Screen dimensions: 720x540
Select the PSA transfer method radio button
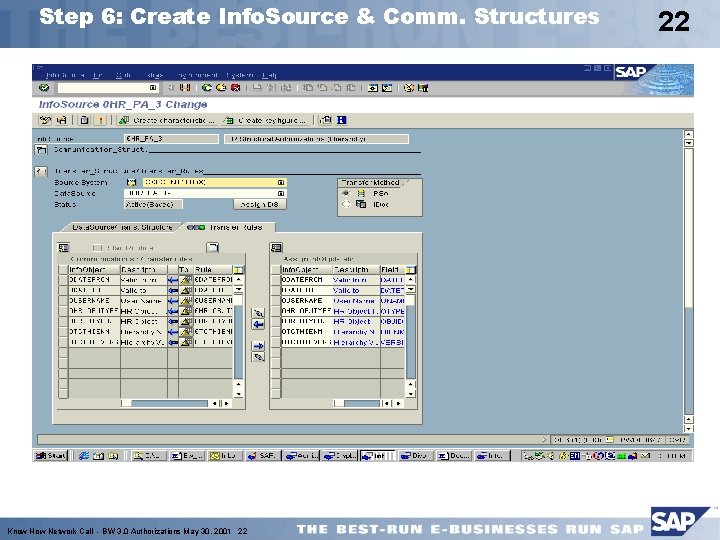[346, 193]
